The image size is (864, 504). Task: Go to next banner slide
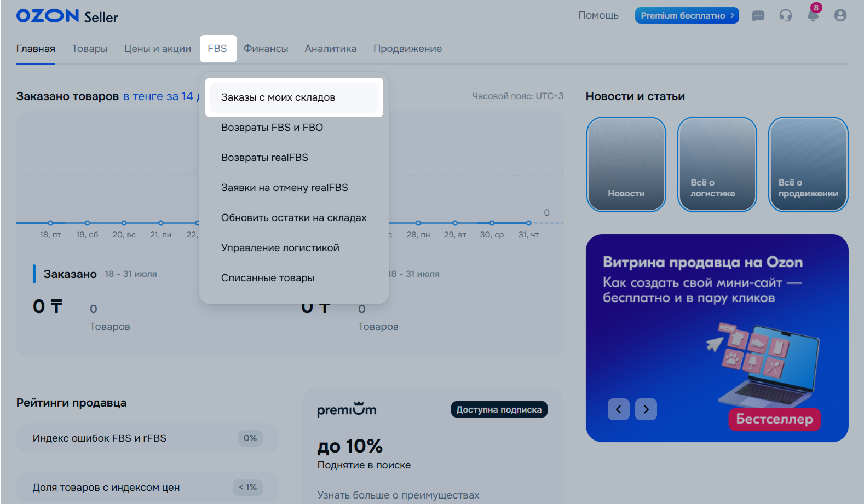pyautogui.click(x=646, y=409)
